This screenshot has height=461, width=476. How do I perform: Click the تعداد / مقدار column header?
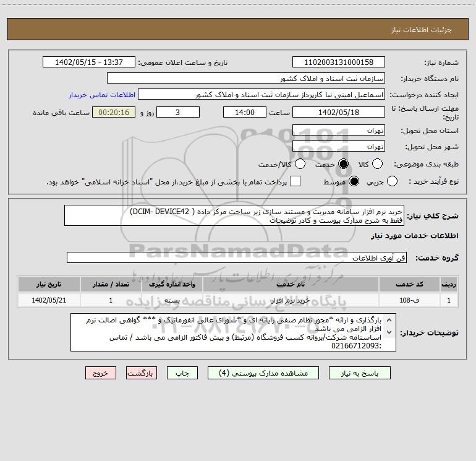coord(111,285)
